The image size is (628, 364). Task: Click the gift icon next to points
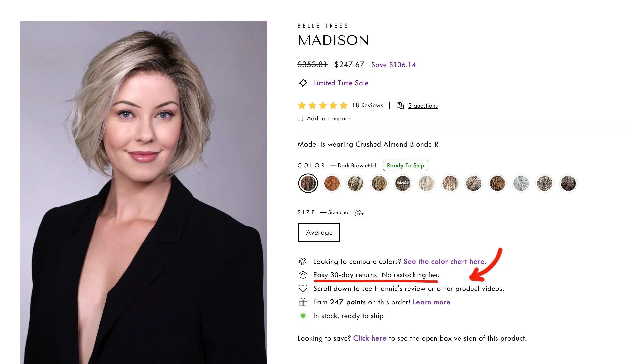coord(303,302)
